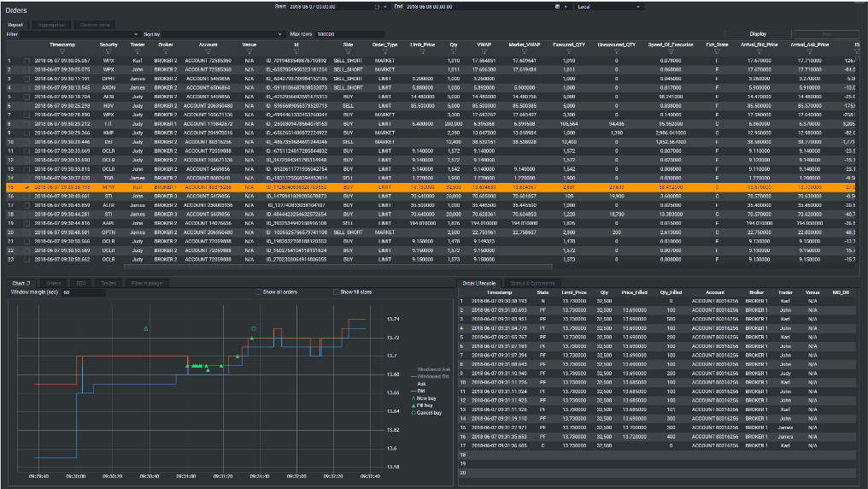The width and height of the screenshot is (868, 489).
Task: Click the pop-out icon on Chart tab
Action: 27,283
